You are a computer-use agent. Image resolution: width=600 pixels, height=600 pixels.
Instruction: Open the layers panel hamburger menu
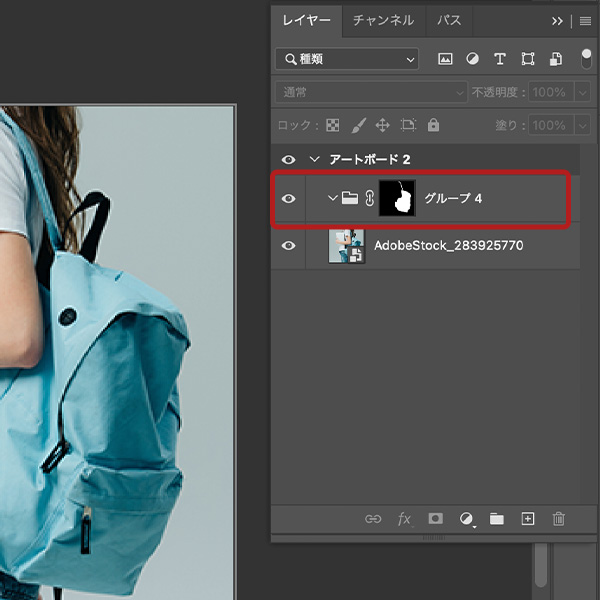[x=585, y=20]
